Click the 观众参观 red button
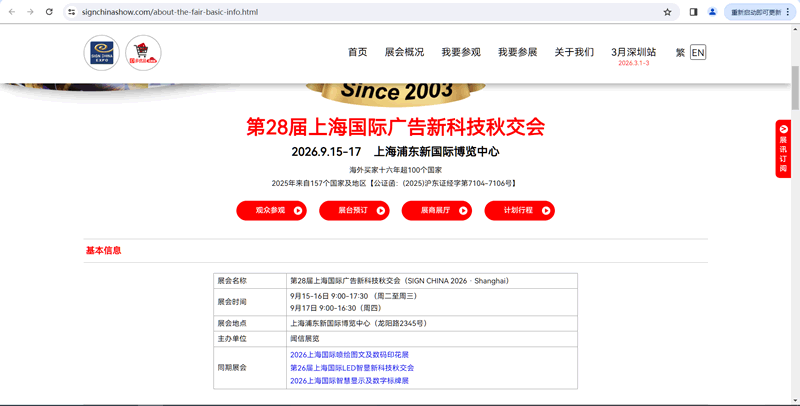The width and height of the screenshot is (800, 406). tap(271, 210)
